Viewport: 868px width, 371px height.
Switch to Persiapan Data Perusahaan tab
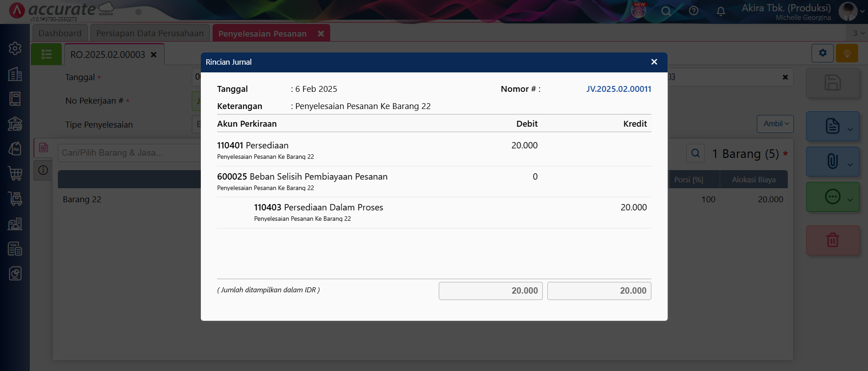(150, 33)
